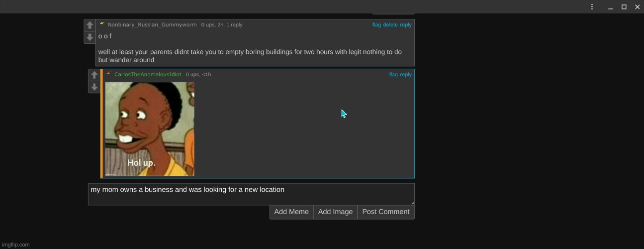Click the Add Image button

335,212
